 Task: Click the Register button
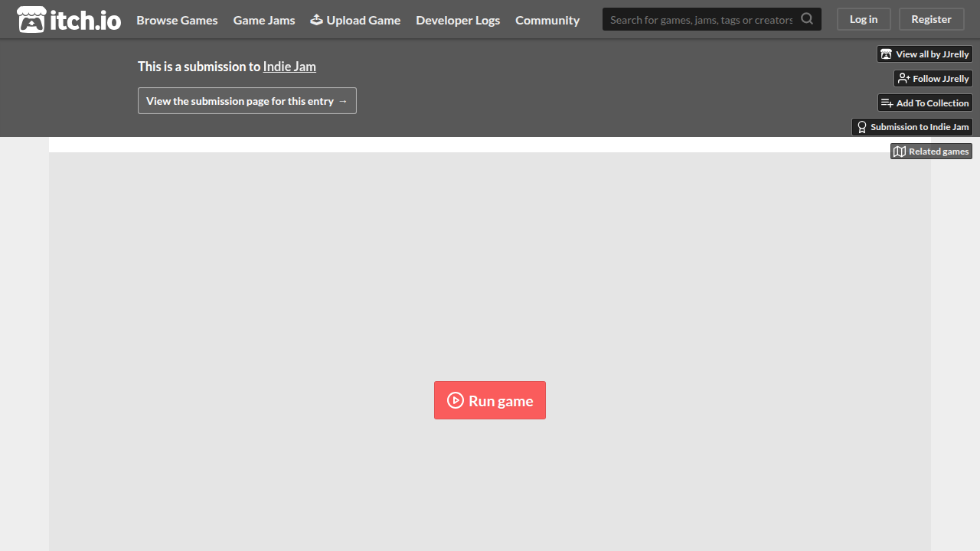931,19
